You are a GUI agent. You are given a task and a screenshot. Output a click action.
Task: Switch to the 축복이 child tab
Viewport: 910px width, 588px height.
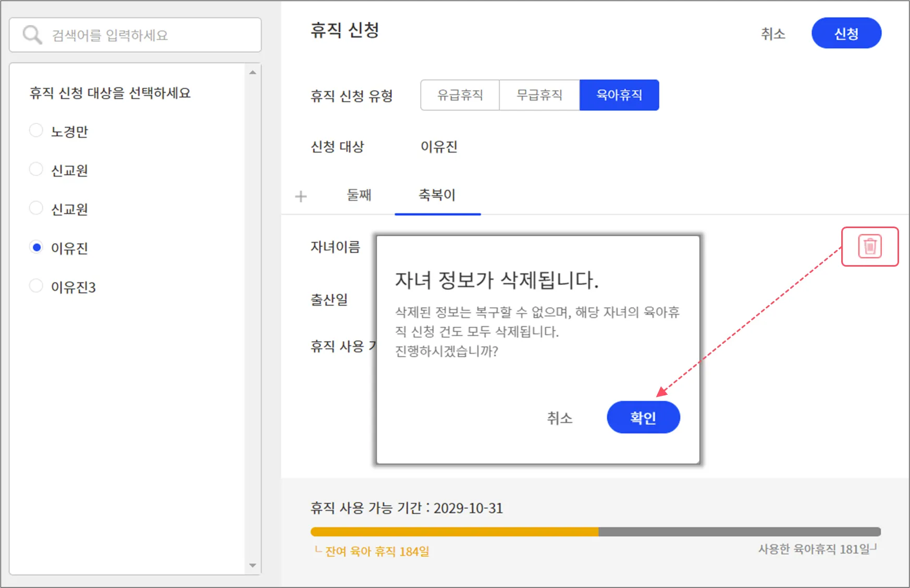437,195
